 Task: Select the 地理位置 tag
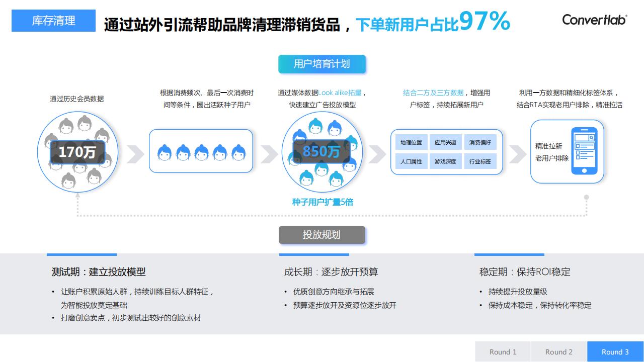point(411,142)
